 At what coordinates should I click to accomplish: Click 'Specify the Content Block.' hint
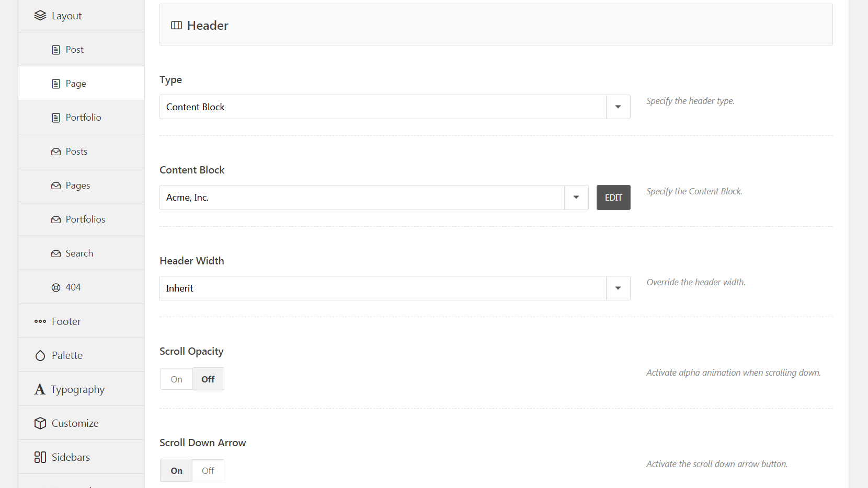tap(694, 191)
